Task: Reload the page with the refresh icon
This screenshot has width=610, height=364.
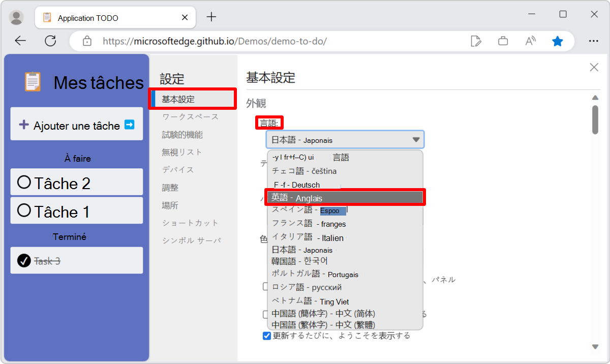Action: point(50,41)
